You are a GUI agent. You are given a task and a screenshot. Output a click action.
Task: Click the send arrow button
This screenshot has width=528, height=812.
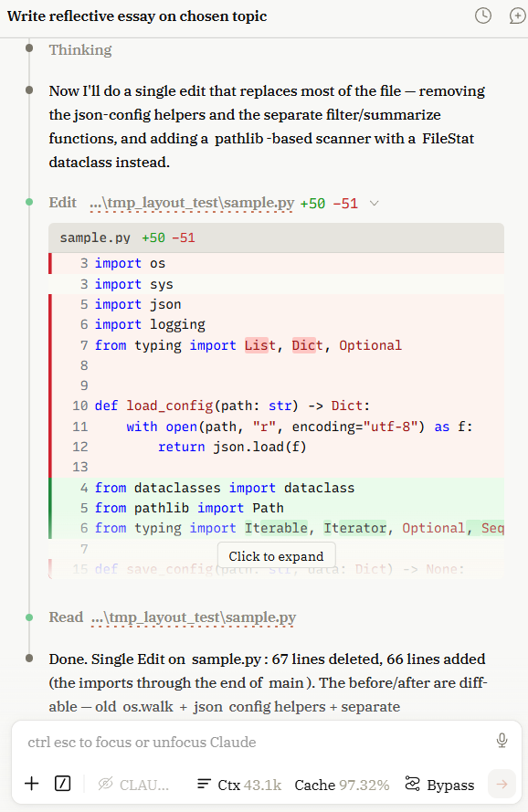(x=502, y=784)
